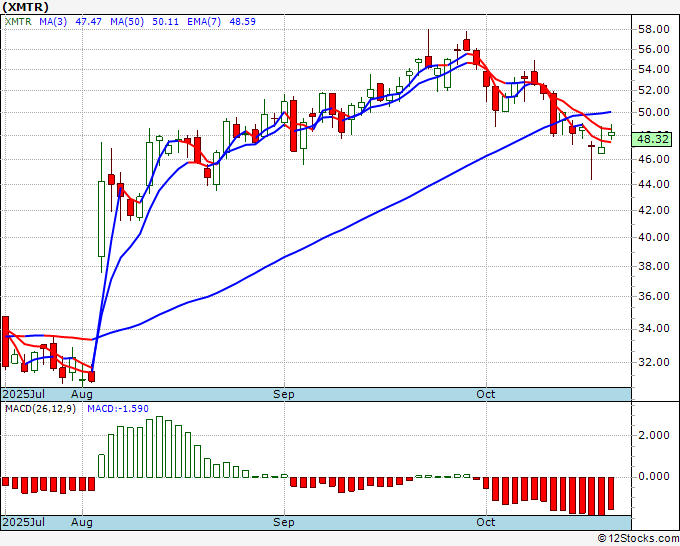Click the 54.00 price axis label
Image resolution: width=680 pixels, height=546 pixels.
pyautogui.click(x=654, y=69)
